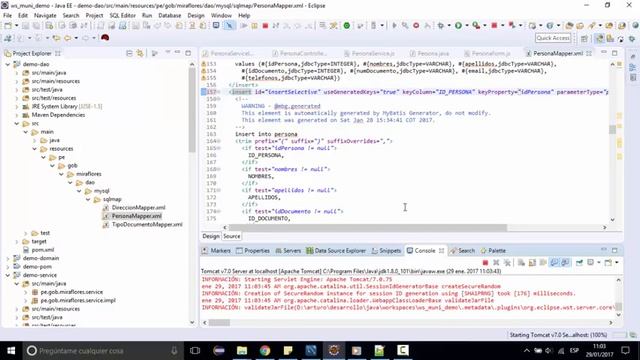Click Run External Tools icon in toolbar
The image size is (640, 360).
coord(476,26)
